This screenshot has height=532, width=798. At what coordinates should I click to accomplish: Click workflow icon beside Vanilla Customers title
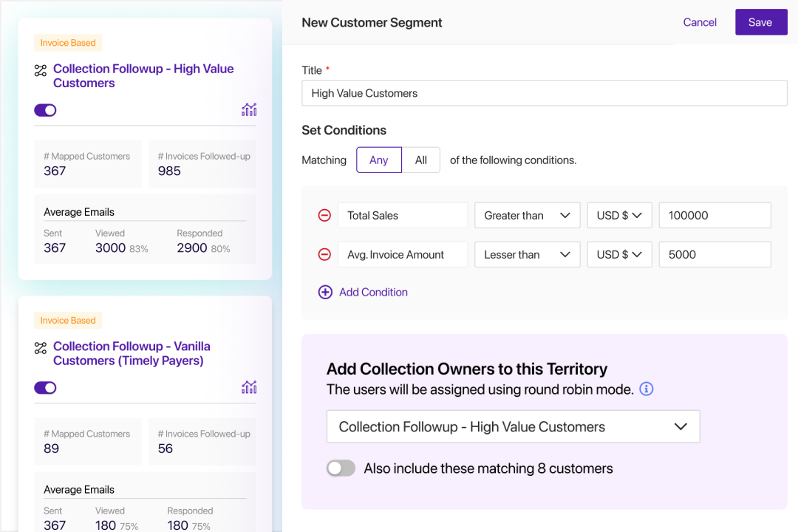point(41,348)
